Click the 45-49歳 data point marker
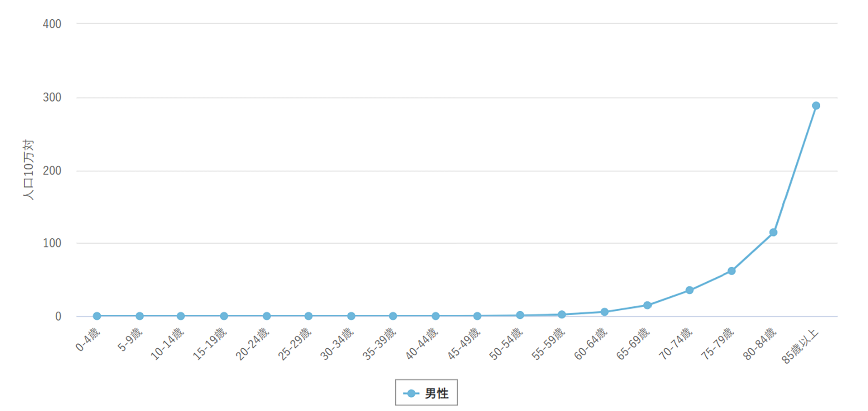Screen dimensions: 868x411 477,316
